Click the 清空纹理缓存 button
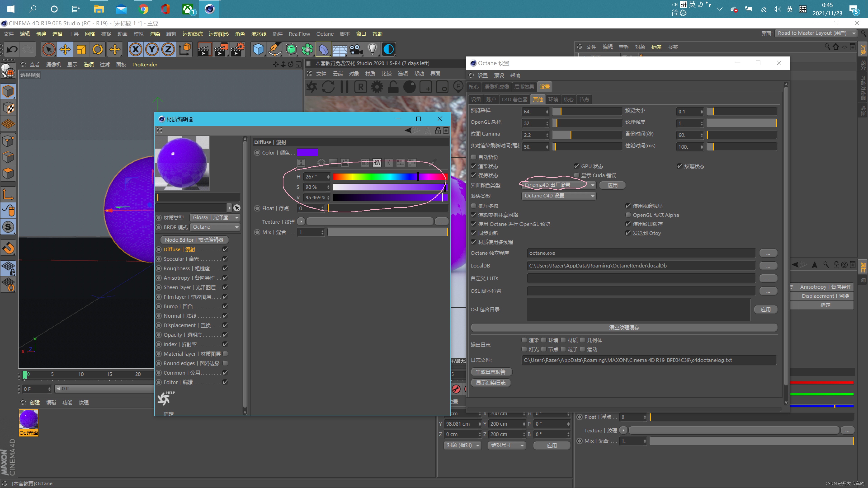868x488 pixels. pyautogui.click(x=624, y=327)
